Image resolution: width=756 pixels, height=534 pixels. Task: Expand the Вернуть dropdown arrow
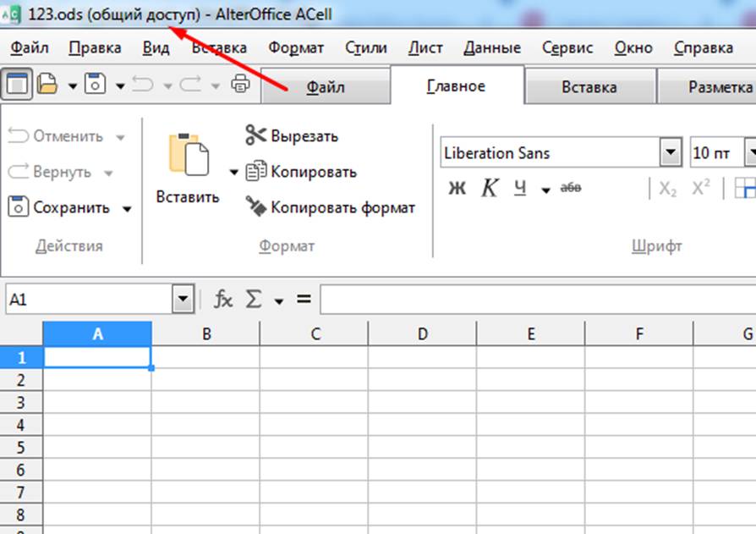108,173
